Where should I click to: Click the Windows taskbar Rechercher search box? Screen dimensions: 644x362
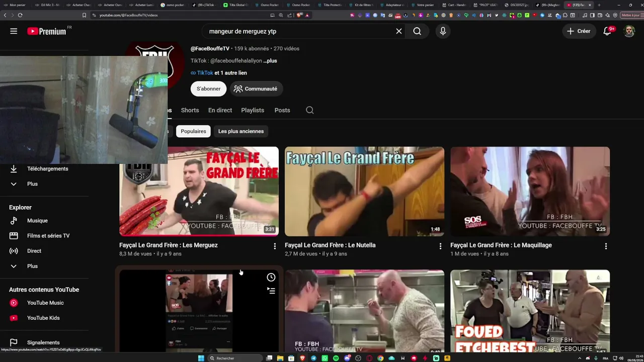coord(235,358)
